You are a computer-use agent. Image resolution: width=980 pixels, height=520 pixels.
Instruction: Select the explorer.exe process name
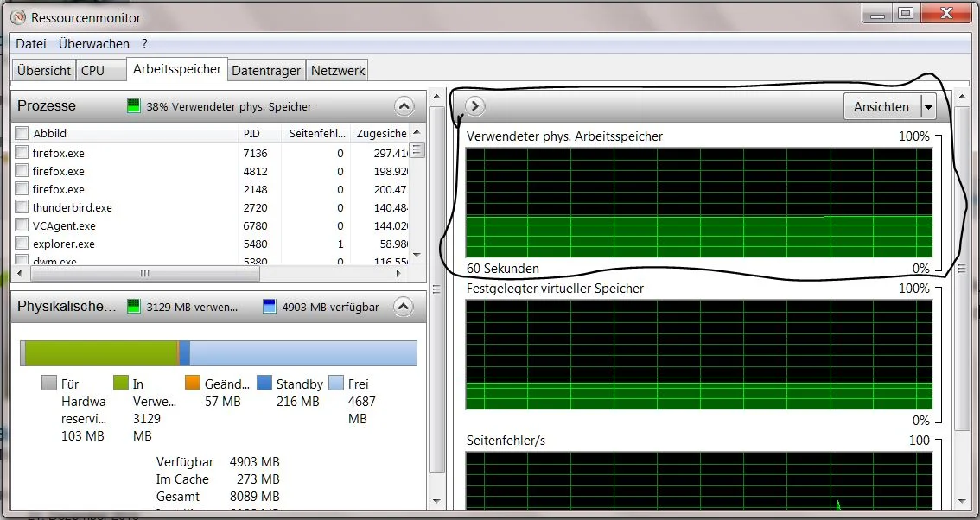tap(64, 244)
